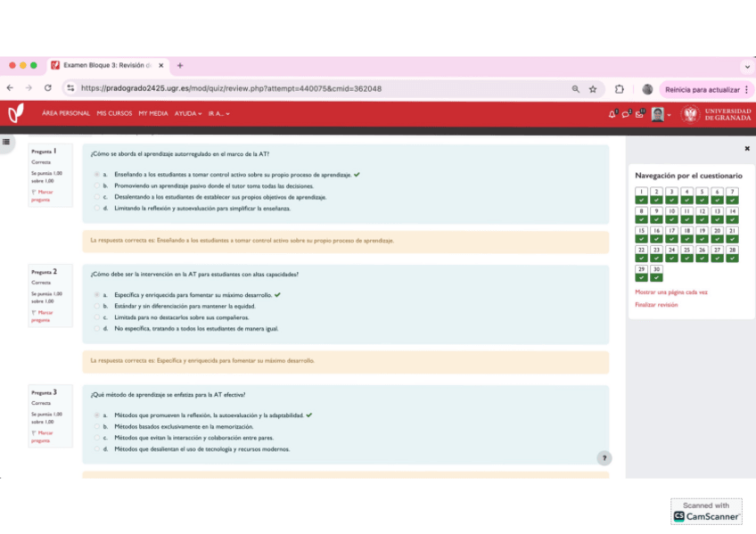Go to question 1 in quiz navigation
The image size is (756, 534).
pos(641,195)
